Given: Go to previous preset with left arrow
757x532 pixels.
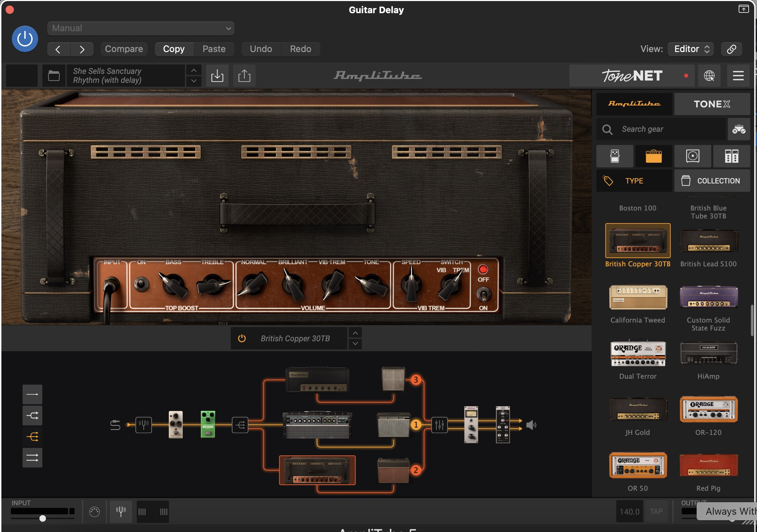Looking at the screenshot, I should pos(58,49).
